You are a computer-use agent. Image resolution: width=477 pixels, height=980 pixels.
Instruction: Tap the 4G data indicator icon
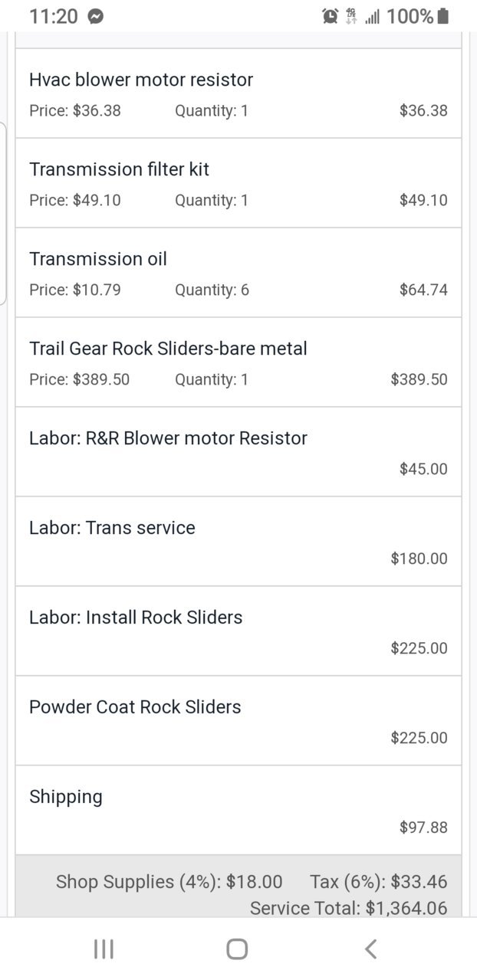pos(352,16)
